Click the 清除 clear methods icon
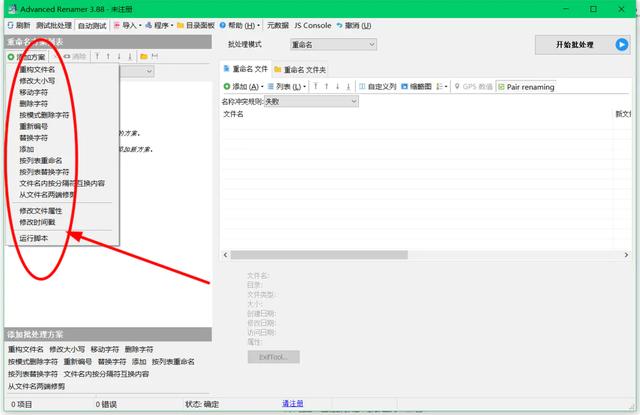The image size is (640, 415). pyautogui.click(x=67, y=56)
